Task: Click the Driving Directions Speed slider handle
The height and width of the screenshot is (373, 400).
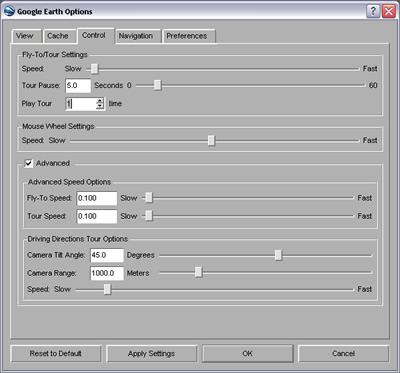Action: point(107,289)
